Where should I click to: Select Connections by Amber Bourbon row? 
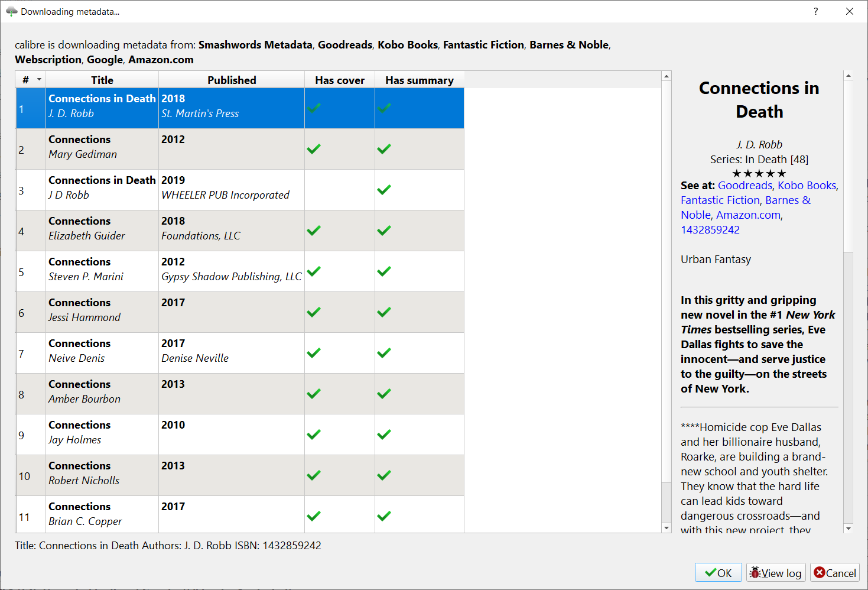(x=102, y=392)
